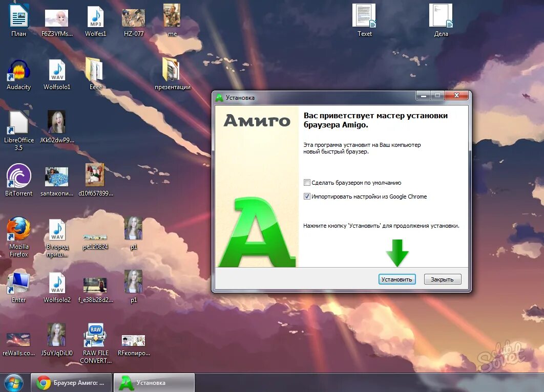Switch to Браузер Амиго Chrome taskbar window
The image size is (544, 392).
[x=71, y=383]
